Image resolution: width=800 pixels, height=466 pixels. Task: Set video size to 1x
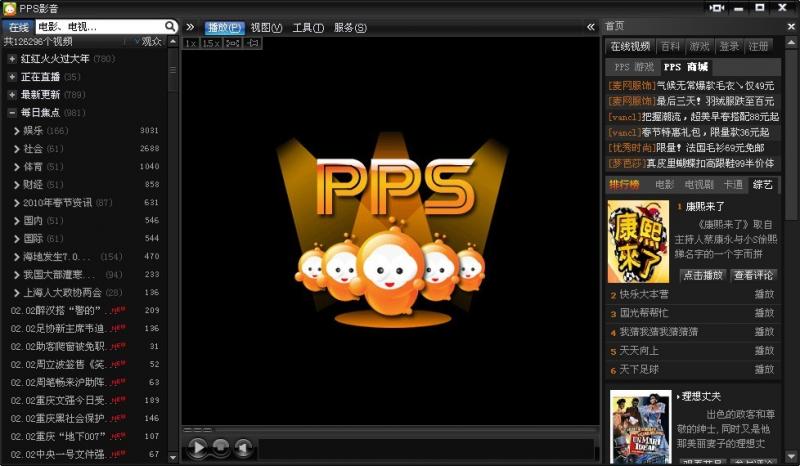point(191,43)
